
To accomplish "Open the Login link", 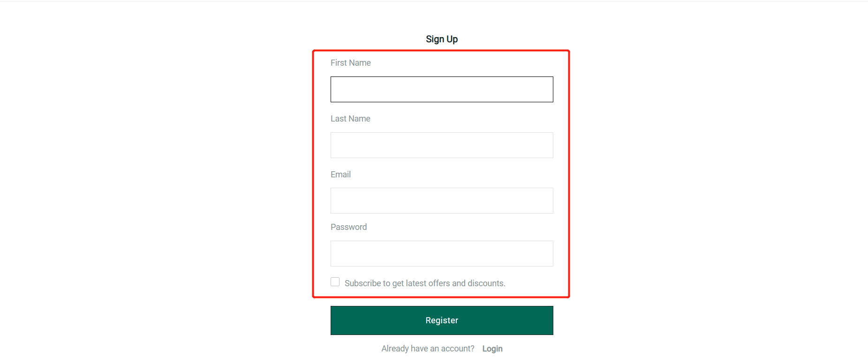I will (x=492, y=349).
